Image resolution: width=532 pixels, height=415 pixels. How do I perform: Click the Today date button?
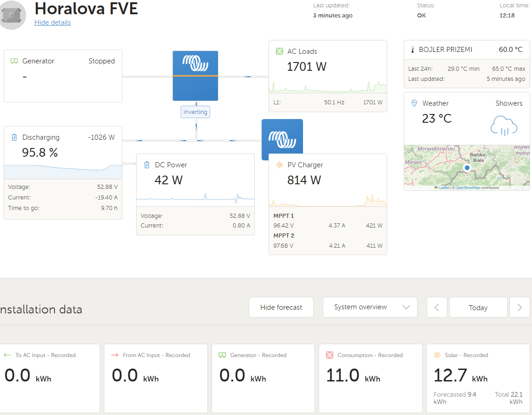478,307
